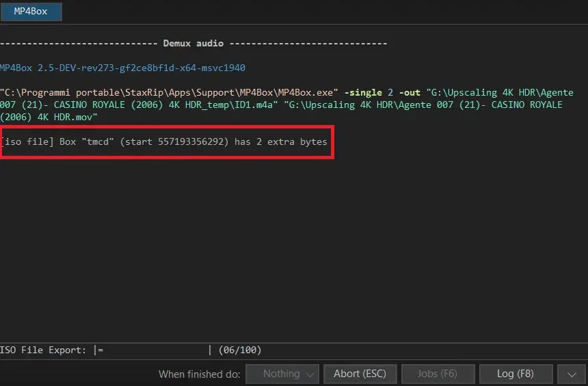The width and height of the screenshot is (588, 386).
Task: Click the MP4Box.exe path in command line
Action: click(x=169, y=92)
